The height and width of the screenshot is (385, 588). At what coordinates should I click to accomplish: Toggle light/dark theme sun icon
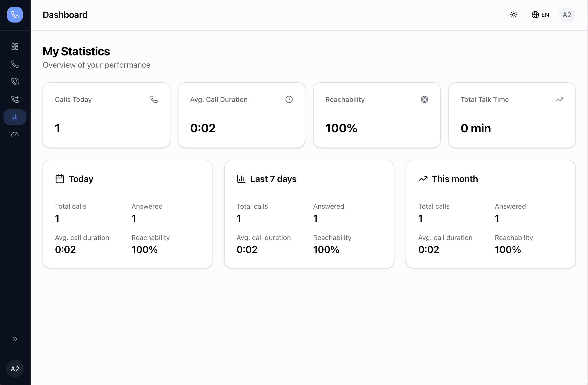(514, 15)
